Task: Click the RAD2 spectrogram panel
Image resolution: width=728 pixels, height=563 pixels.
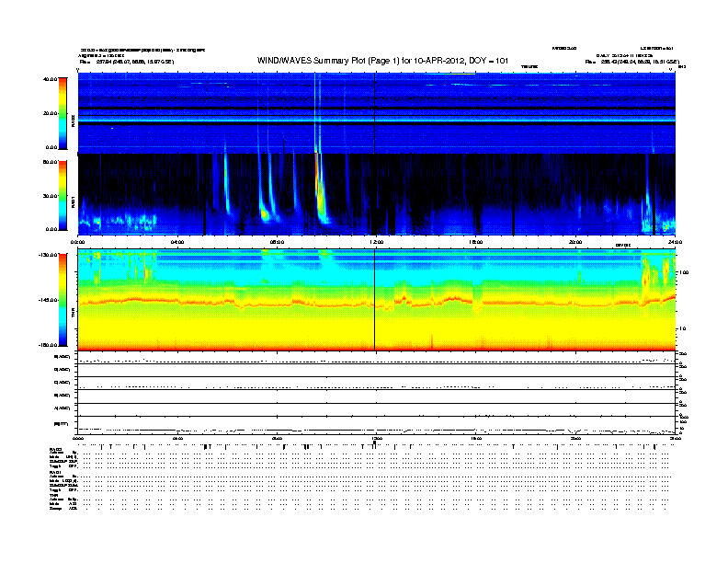Action: click(377, 113)
